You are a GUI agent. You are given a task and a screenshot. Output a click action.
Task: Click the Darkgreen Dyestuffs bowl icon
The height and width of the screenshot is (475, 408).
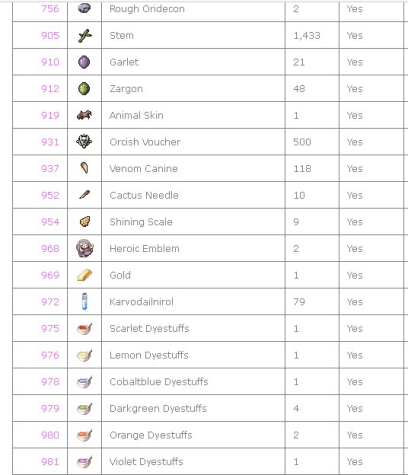(84, 408)
